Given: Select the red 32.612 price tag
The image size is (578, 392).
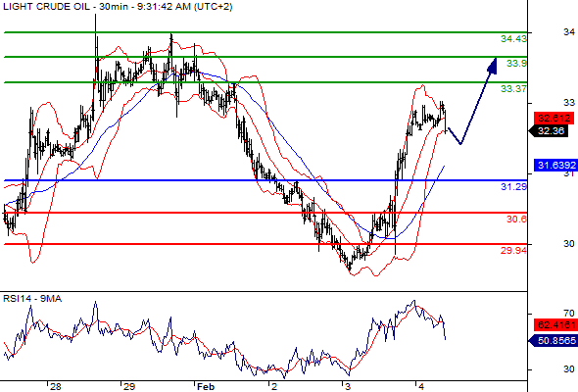Looking at the screenshot, I should [x=554, y=119].
